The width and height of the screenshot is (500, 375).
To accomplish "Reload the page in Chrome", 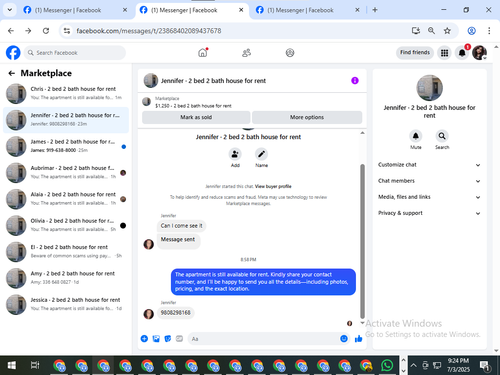I will coord(46,31).
